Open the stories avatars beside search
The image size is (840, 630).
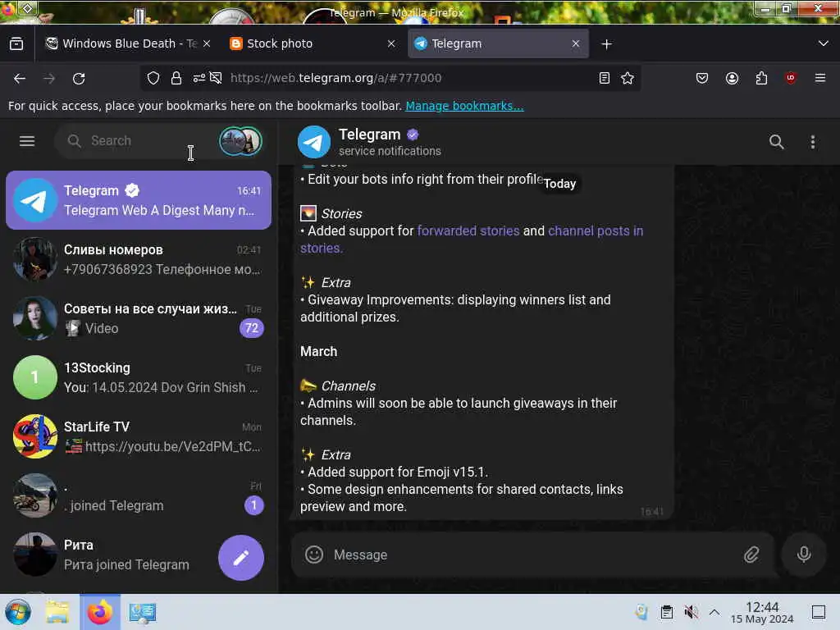point(240,141)
